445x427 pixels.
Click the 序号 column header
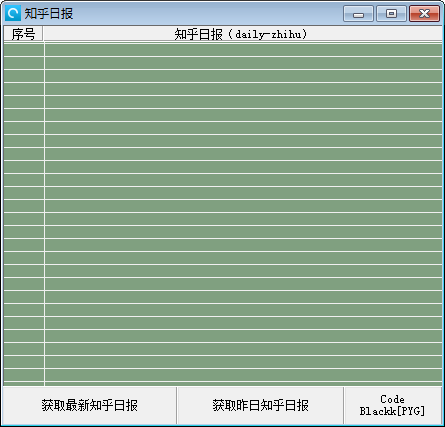23,34
